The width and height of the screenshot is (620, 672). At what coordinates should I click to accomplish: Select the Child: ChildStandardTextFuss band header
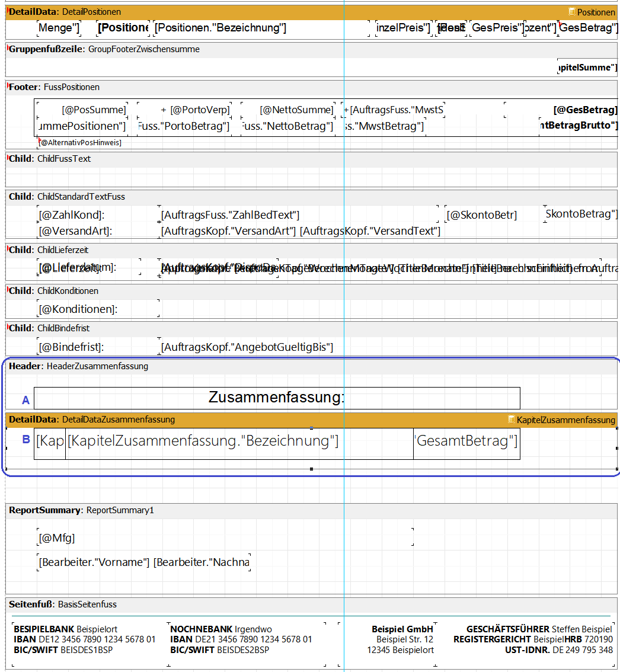point(311,197)
